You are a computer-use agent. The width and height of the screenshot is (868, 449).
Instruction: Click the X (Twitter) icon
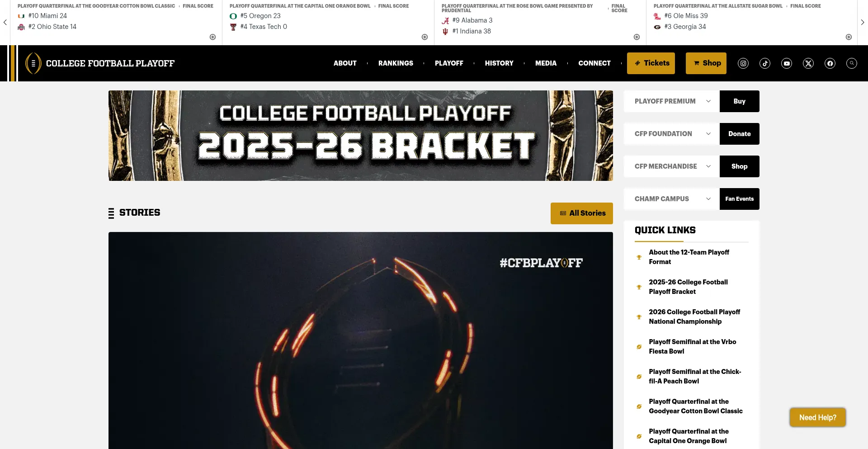point(808,63)
